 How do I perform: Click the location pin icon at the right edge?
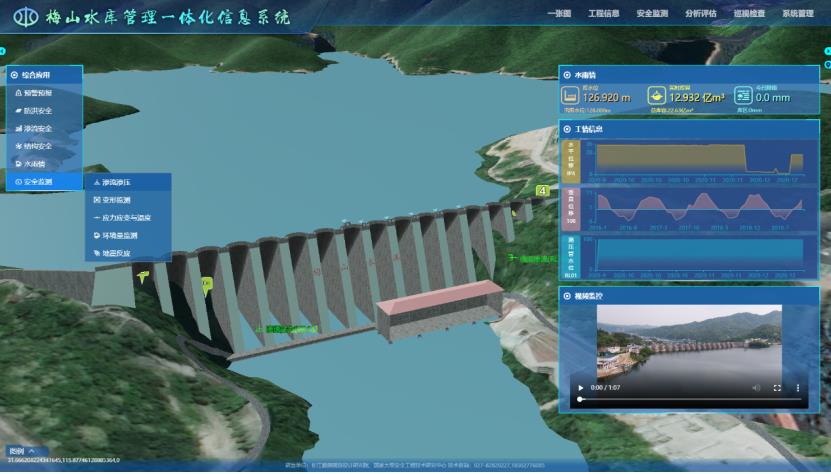[x=828, y=65]
